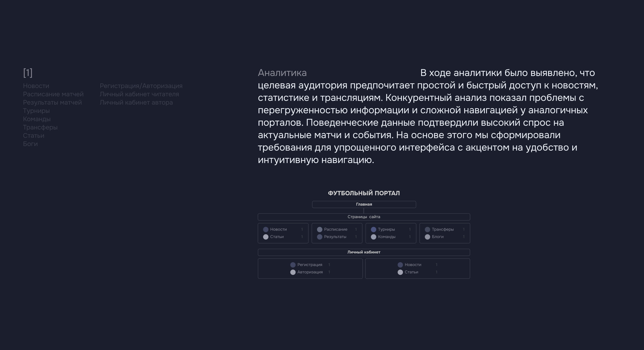Open Личный кабинет читателя link

[139, 94]
